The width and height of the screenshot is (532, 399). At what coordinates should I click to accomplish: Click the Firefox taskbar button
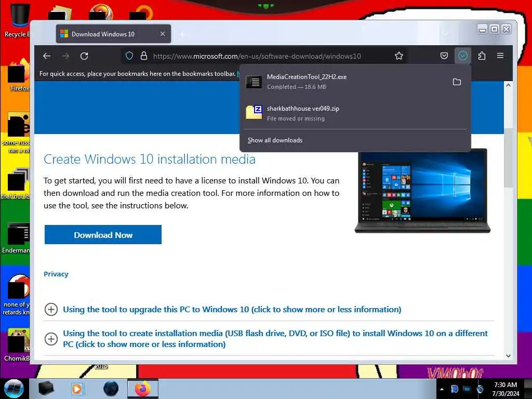pos(143,389)
